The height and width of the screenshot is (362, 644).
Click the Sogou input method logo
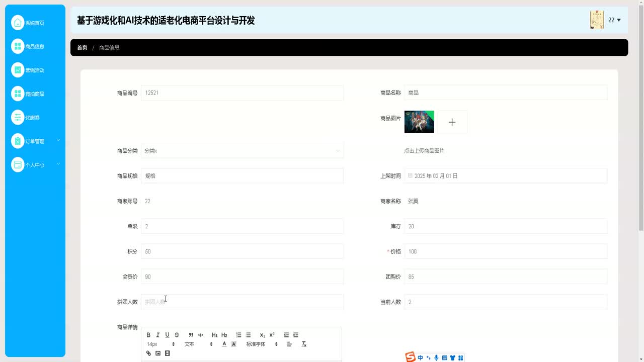point(411,357)
